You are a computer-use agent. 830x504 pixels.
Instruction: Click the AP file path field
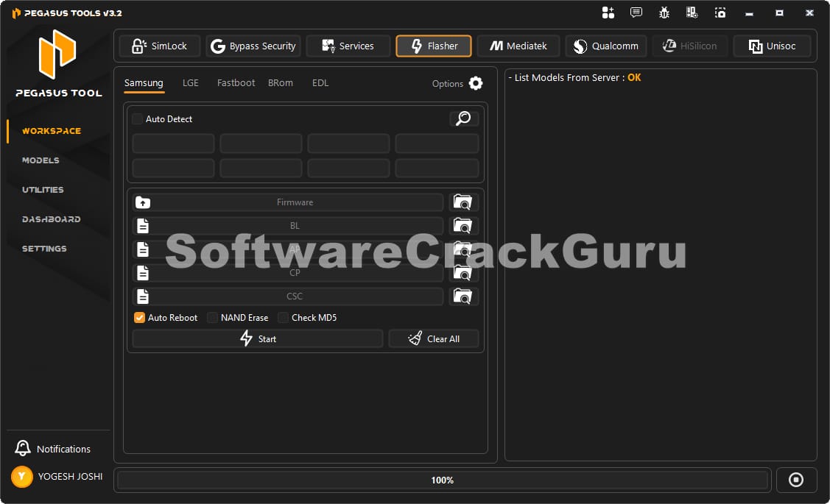coord(295,249)
